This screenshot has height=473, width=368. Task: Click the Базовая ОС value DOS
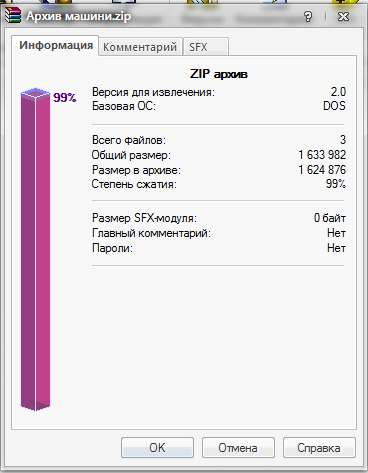click(x=334, y=106)
